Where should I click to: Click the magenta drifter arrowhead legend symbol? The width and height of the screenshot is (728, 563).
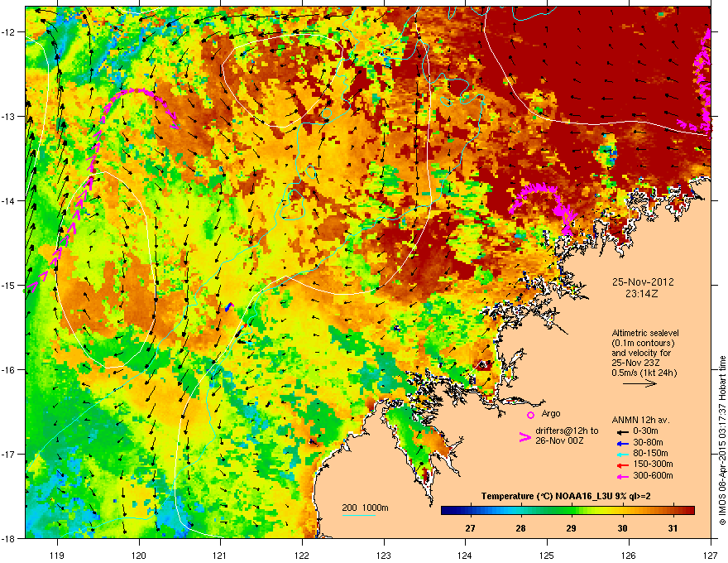(x=524, y=437)
